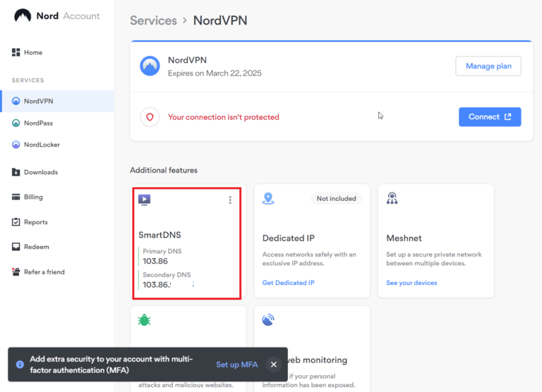This screenshot has height=392, width=542.
Task: Click the Meshnet network icon
Action: tap(392, 198)
